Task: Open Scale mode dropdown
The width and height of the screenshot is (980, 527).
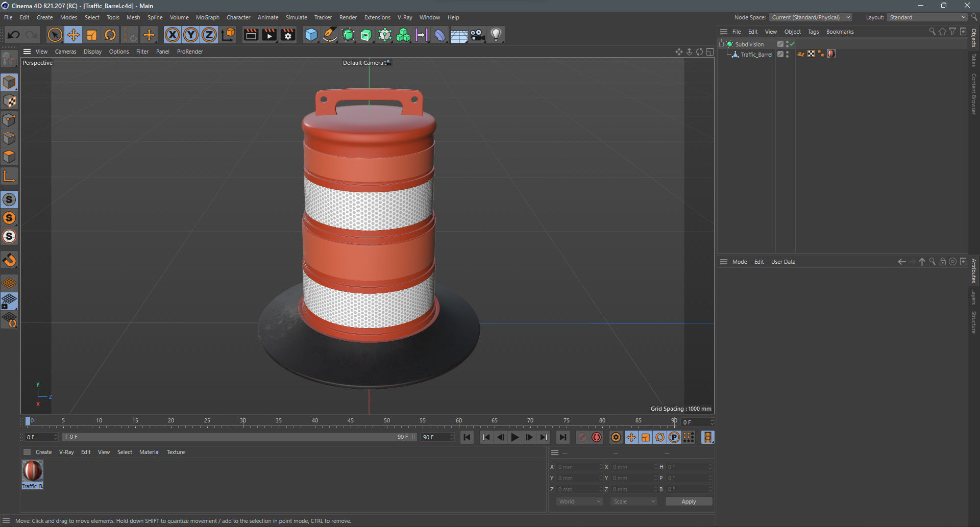Action: coord(634,501)
